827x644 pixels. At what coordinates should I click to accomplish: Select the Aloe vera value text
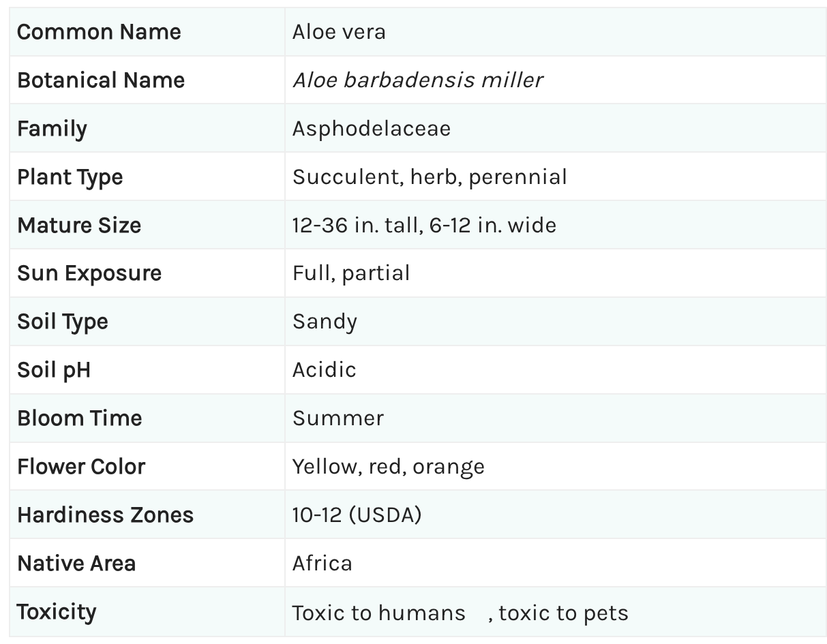coord(339,32)
